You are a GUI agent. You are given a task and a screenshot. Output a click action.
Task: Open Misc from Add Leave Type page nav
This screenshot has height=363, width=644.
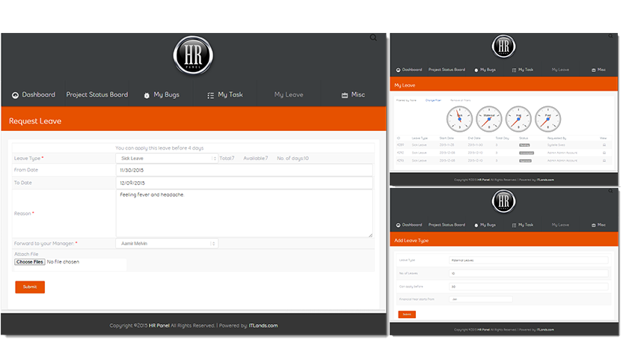click(598, 225)
